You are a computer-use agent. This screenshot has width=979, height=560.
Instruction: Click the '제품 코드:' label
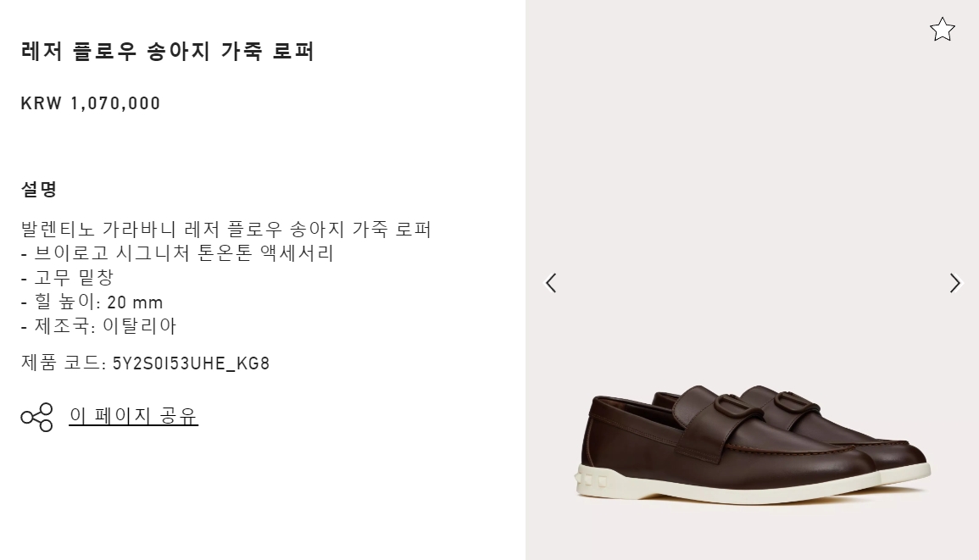(64, 363)
